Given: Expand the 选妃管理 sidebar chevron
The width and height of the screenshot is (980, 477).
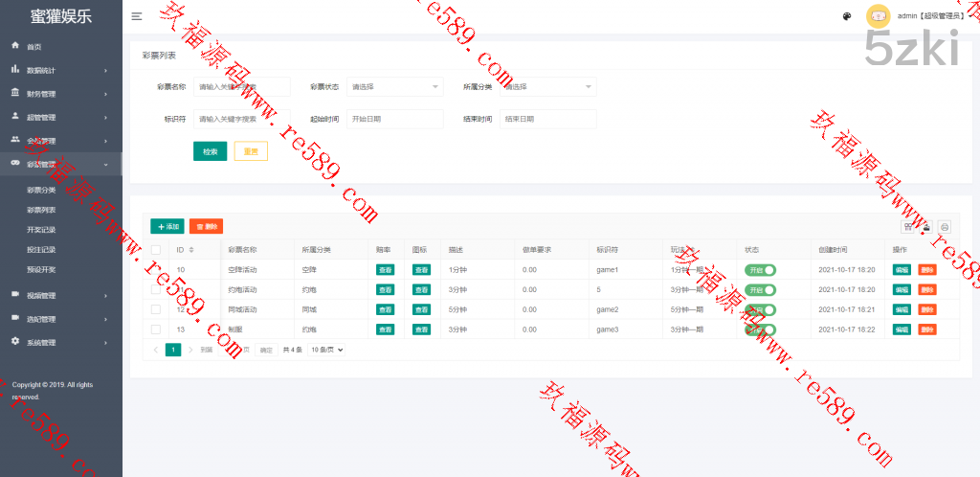Looking at the screenshot, I should coord(105,319).
